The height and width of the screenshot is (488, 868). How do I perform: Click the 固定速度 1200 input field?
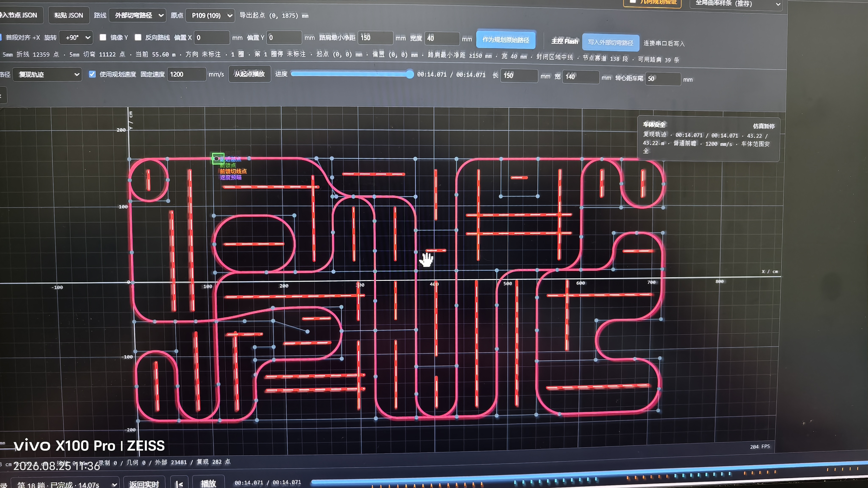[187, 74]
